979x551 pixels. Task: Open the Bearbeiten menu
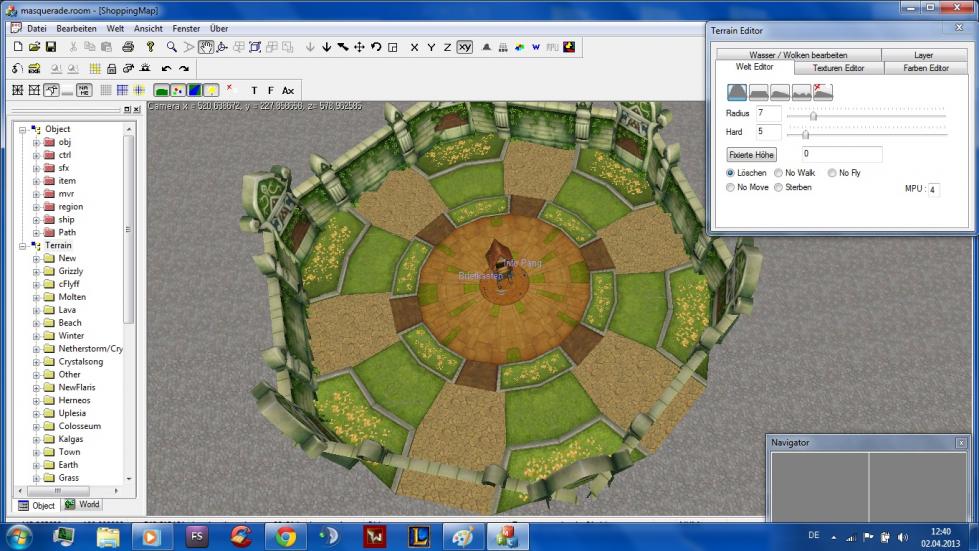(x=76, y=29)
